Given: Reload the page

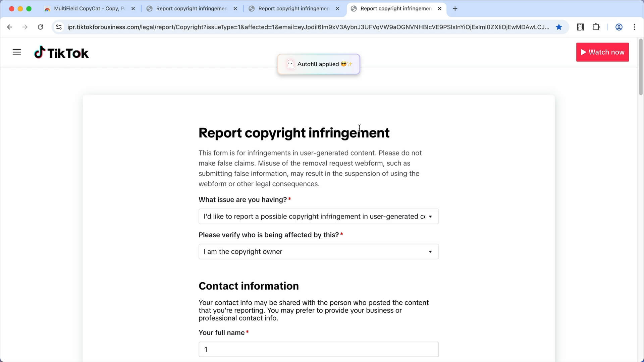Looking at the screenshot, I should (41, 27).
